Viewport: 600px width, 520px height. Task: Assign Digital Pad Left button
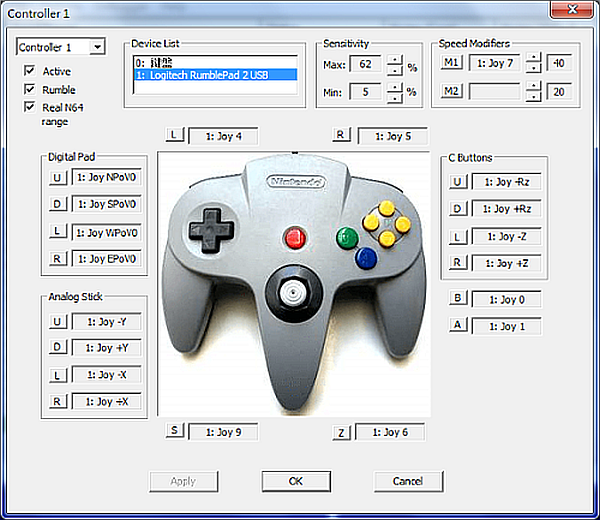tap(58, 231)
